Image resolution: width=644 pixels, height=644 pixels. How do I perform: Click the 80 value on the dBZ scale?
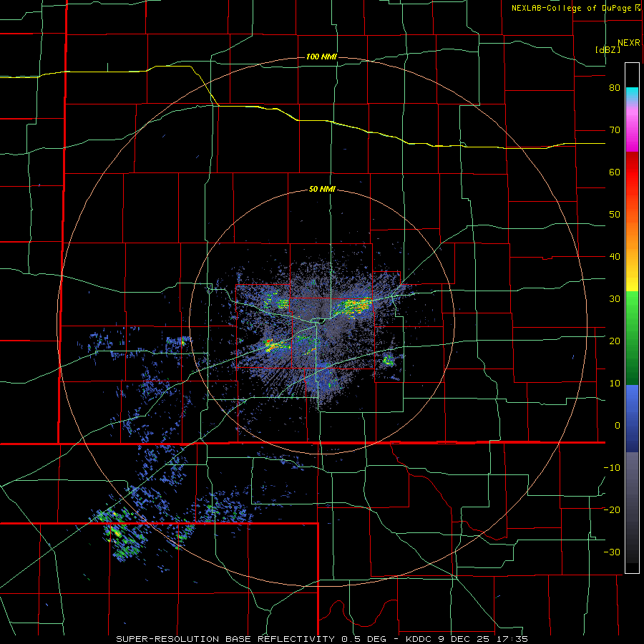615,88
